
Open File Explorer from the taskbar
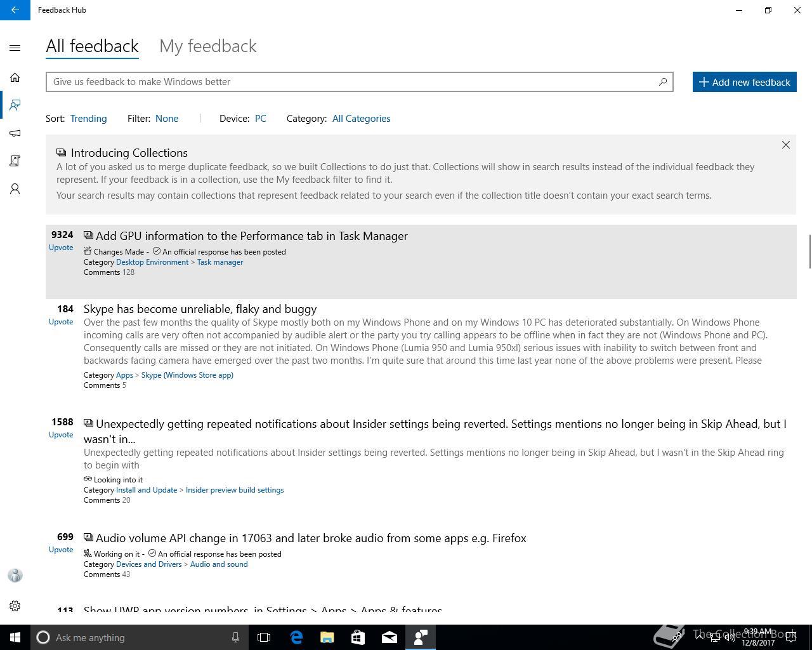click(x=327, y=637)
